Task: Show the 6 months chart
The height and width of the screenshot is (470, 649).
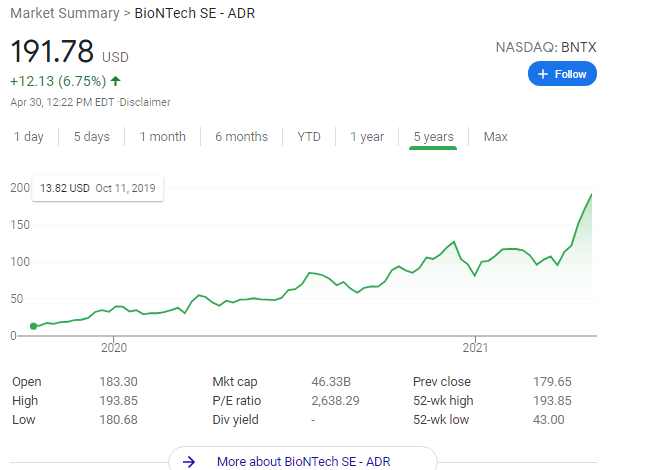Action: click(241, 137)
